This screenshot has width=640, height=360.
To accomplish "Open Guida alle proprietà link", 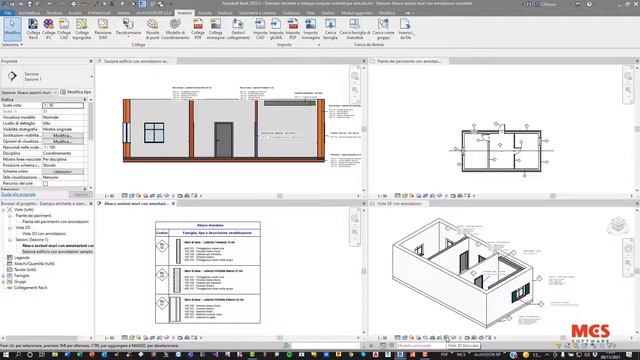I will click(x=18, y=195).
